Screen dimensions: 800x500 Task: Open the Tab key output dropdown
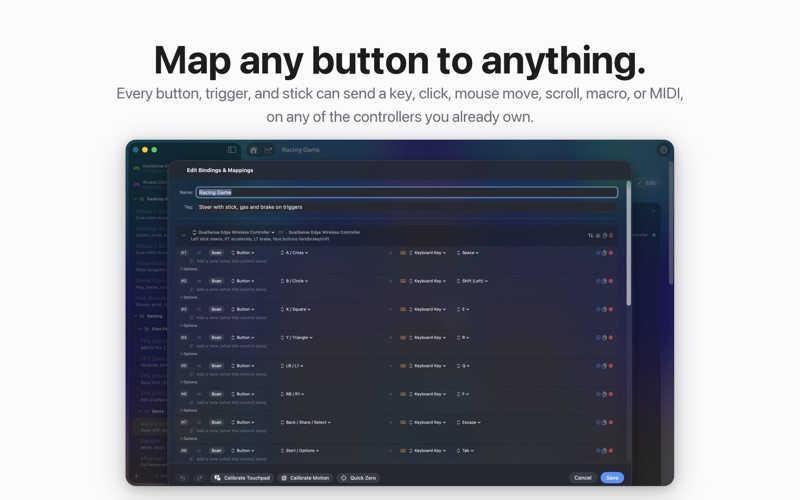(465, 451)
